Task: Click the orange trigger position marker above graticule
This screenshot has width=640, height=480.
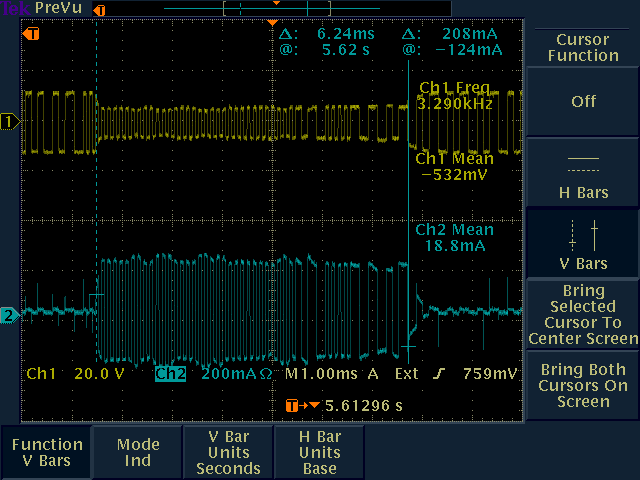Action: [x=274, y=22]
